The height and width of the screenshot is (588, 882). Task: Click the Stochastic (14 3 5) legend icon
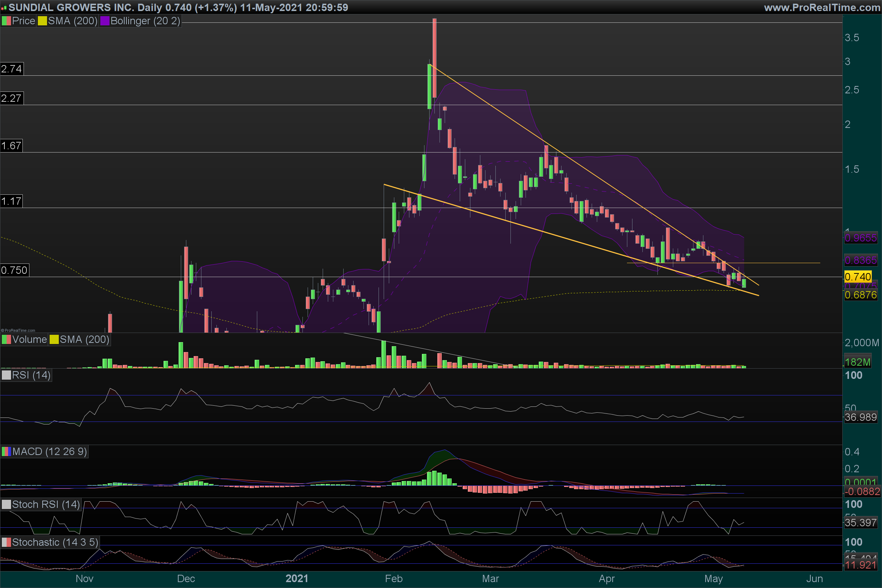point(6,542)
